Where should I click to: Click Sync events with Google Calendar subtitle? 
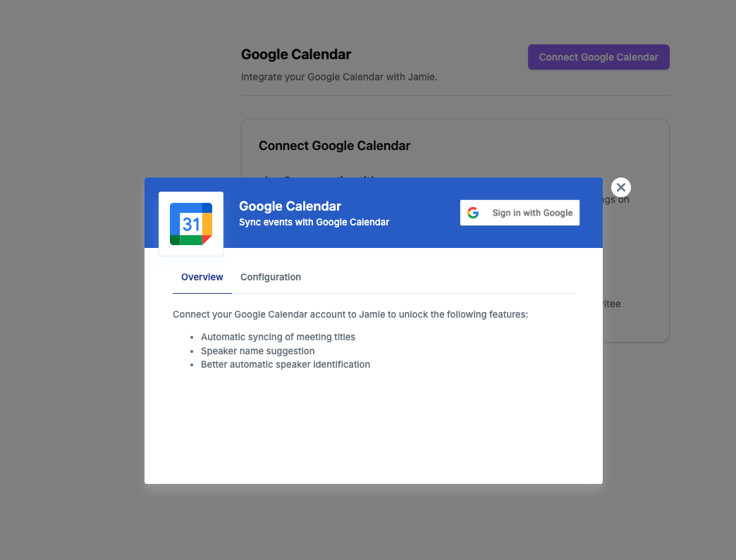(314, 223)
